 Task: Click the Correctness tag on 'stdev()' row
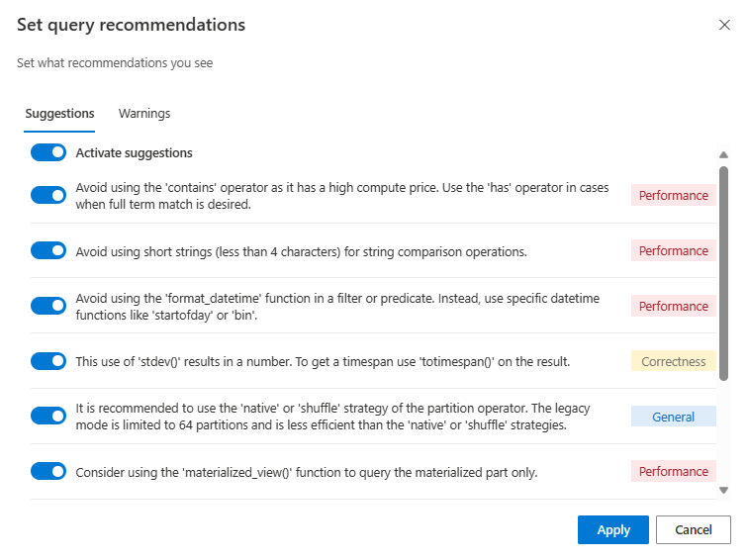[x=673, y=361]
